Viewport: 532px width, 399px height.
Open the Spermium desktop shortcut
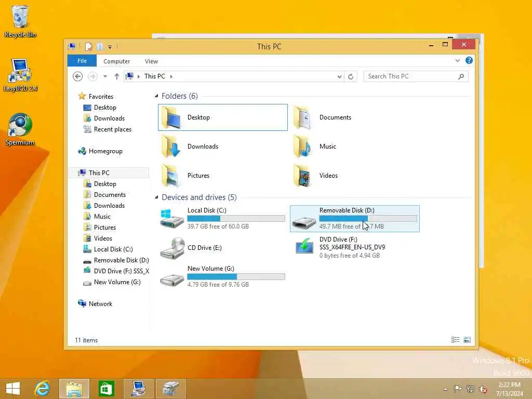pos(20,129)
